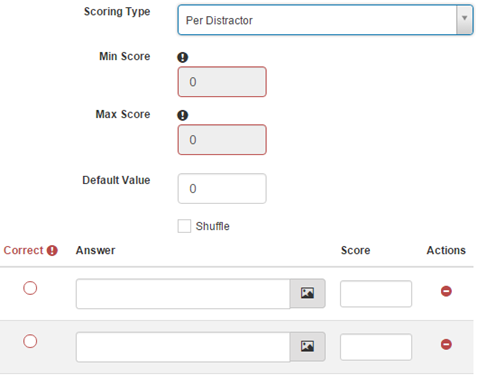
Task: Click the Actions column header
Action: [446, 250]
